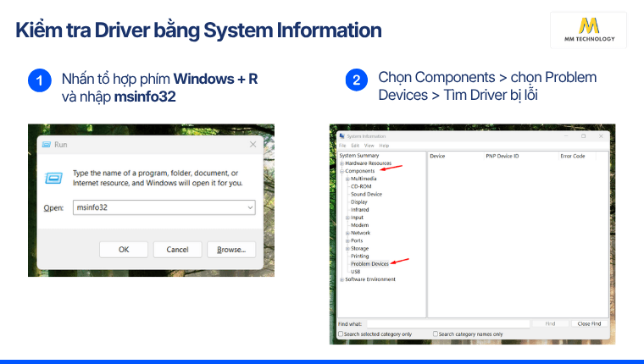Select Problem Devices in the tree
Screen dimensions: 644x364
point(369,264)
